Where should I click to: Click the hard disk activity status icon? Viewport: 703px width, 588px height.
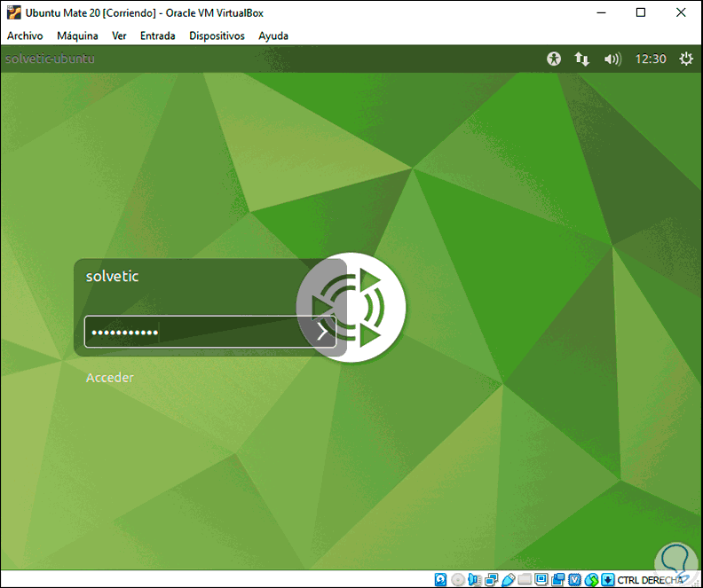pyautogui.click(x=441, y=580)
